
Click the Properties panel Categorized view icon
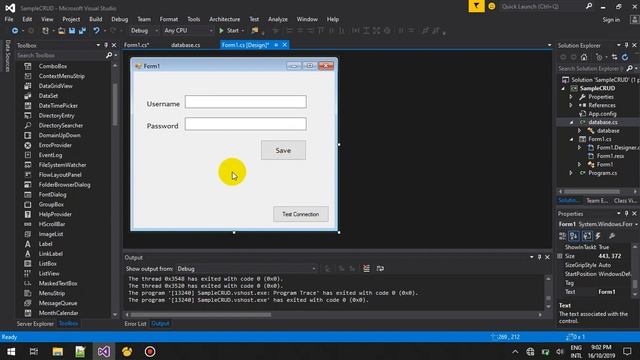pyautogui.click(x=562, y=236)
